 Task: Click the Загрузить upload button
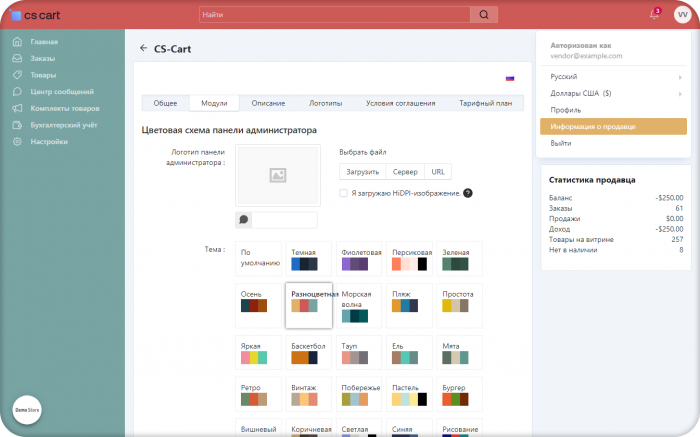362,172
